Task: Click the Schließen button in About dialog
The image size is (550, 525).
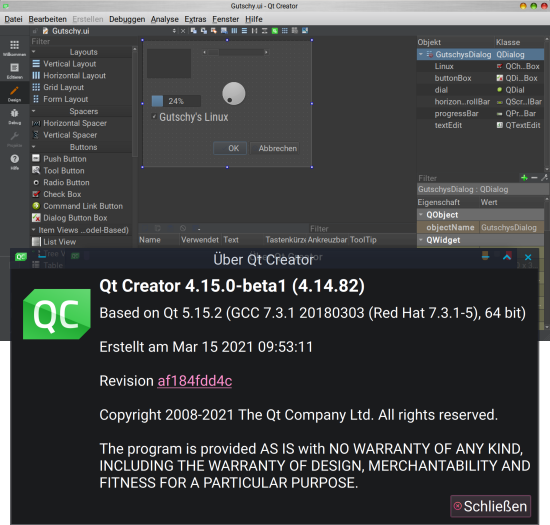Action: (491, 506)
